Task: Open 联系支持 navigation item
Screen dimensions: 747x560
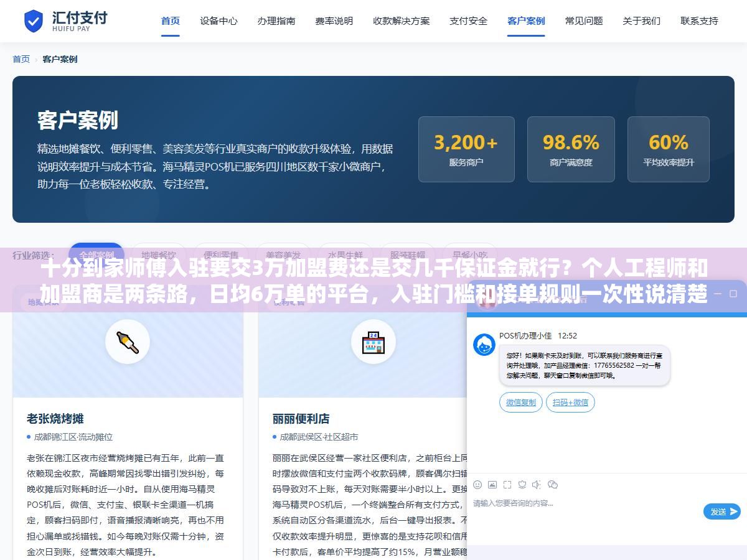Action: (x=700, y=21)
